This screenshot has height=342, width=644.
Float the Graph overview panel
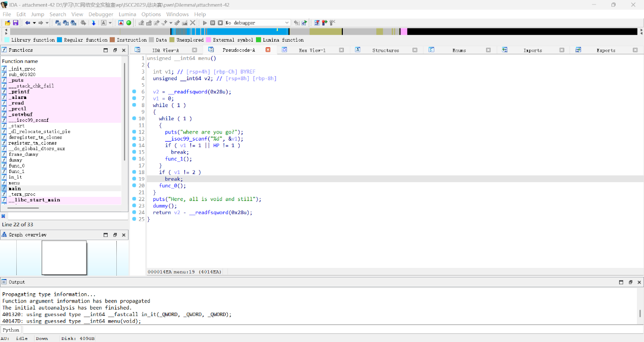(115, 235)
